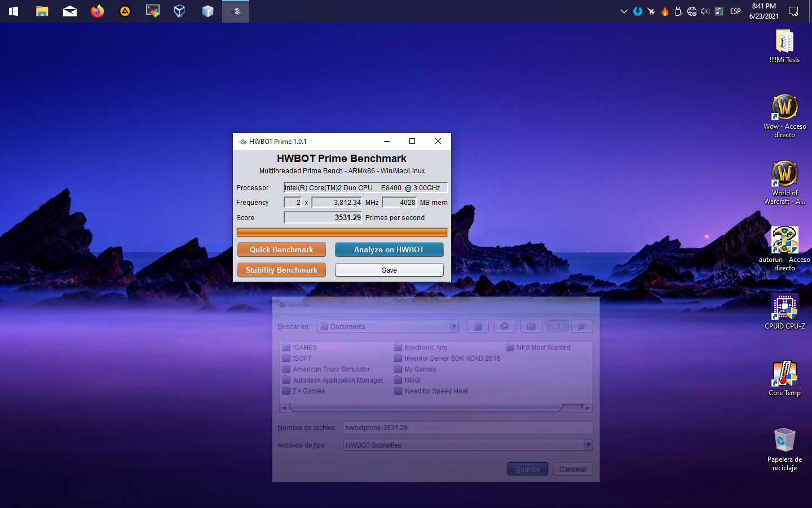Open the VirtualBox taskbar icon

pyautogui.click(x=180, y=11)
